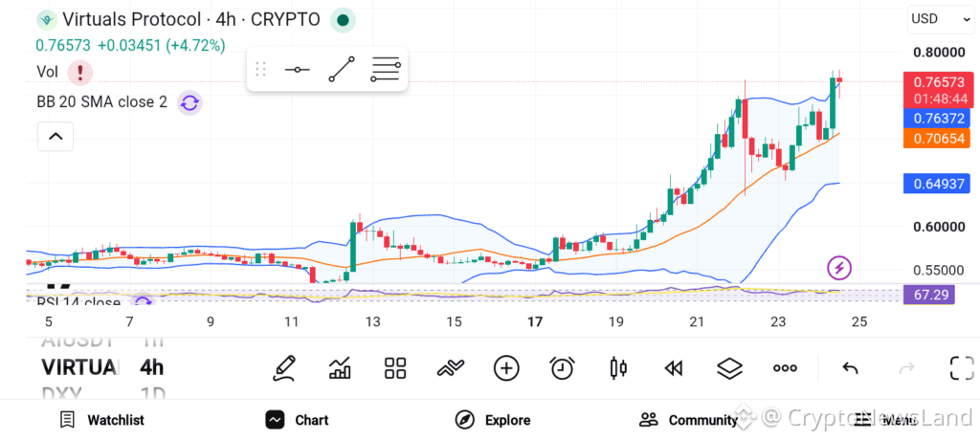Tap the Vol indicator label

48,73
